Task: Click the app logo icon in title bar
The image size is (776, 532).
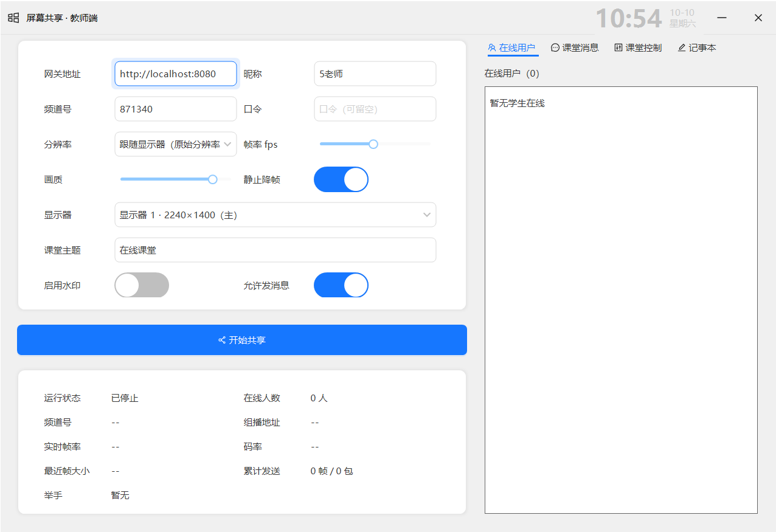Action: (x=13, y=18)
